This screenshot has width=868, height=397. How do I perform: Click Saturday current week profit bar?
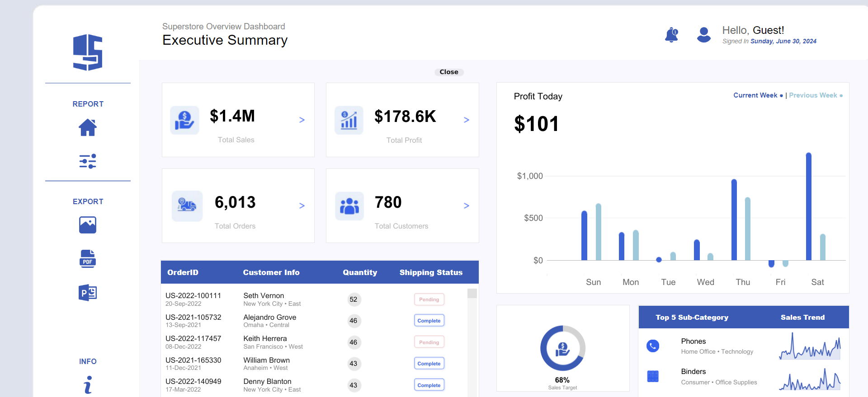point(809,206)
